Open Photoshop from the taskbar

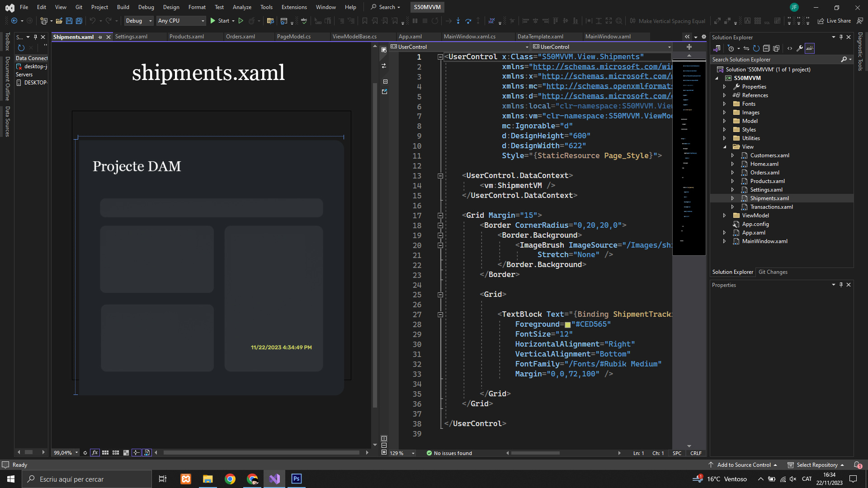[x=297, y=479]
